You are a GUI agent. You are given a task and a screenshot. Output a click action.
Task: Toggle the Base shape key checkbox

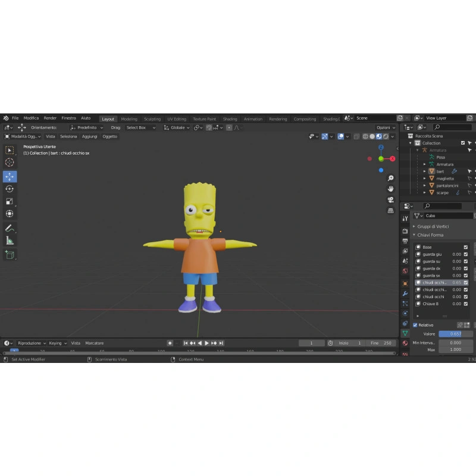466,247
